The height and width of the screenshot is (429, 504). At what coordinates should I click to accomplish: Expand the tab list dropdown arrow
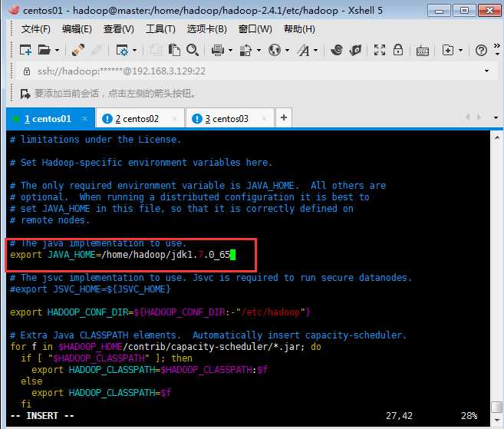point(496,118)
